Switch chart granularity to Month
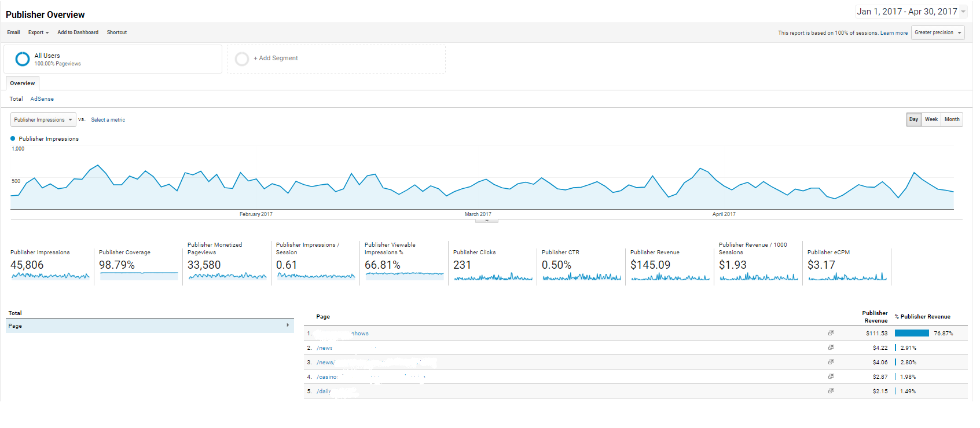The image size is (980, 428). [x=952, y=119]
